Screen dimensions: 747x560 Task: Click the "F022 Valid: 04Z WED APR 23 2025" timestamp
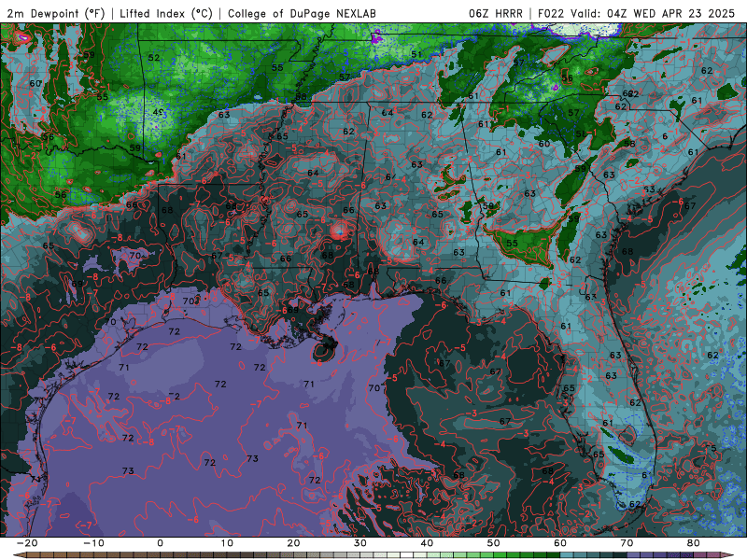point(636,13)
